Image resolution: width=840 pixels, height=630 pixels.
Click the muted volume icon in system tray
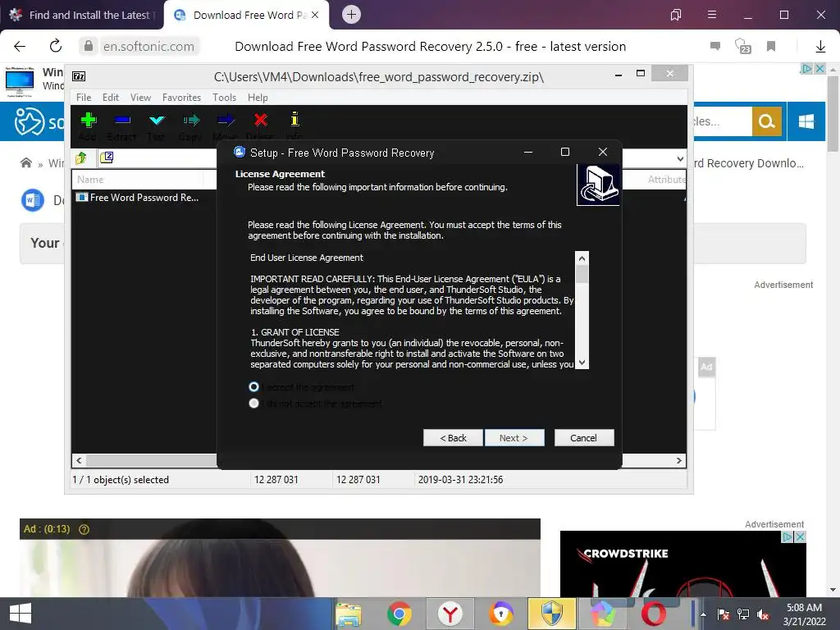click(x=762, y=614)
